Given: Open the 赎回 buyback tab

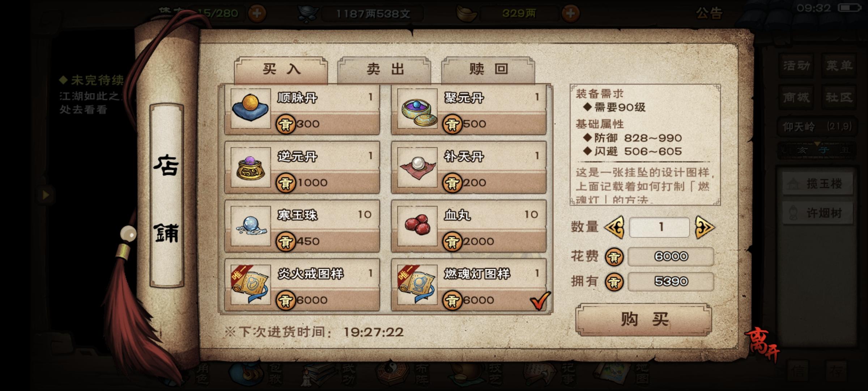Looking at the screenshot, I should [x=488, y=70].
